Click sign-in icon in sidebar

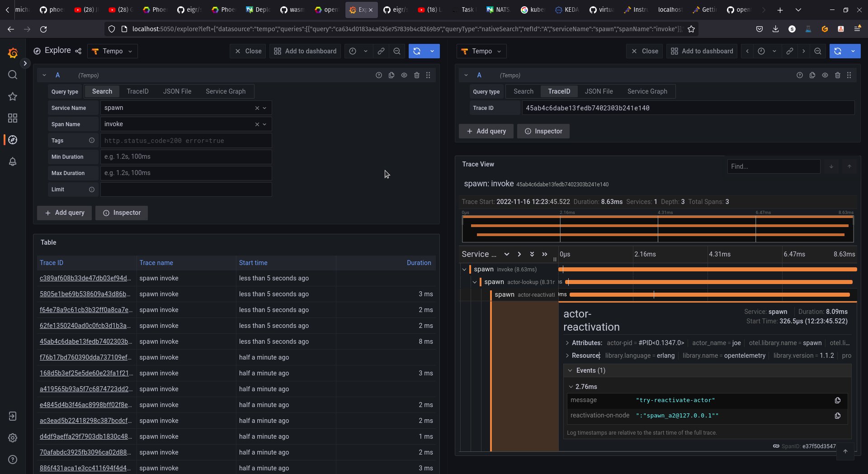(x=13, y=416)
